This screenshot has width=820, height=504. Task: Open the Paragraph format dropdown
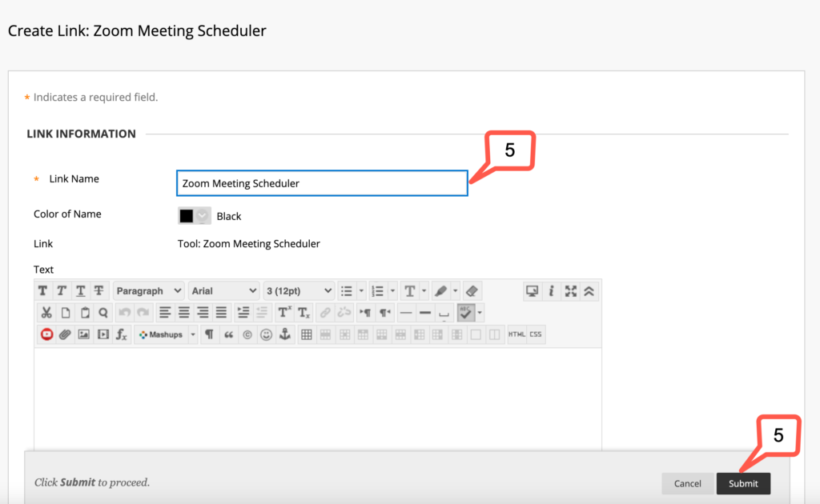(x=148, y=291)
